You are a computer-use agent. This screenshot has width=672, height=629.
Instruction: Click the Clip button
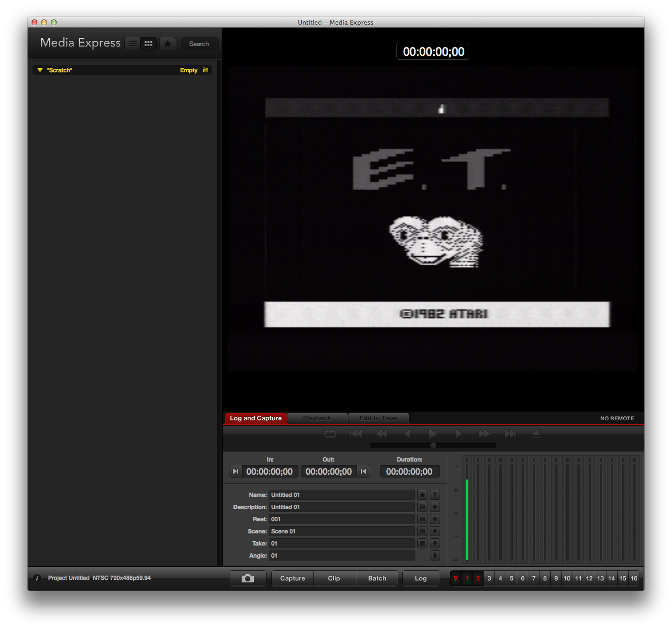(334, 579)
